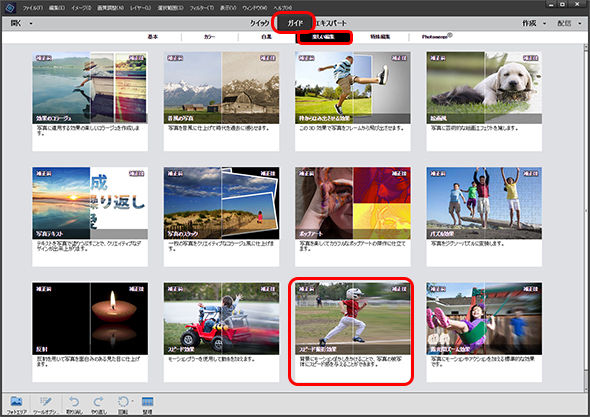This screenshot has height=417, width=590.
Task: Expand the Open (開く) dropdown arrow
Action: coord(31,23)
